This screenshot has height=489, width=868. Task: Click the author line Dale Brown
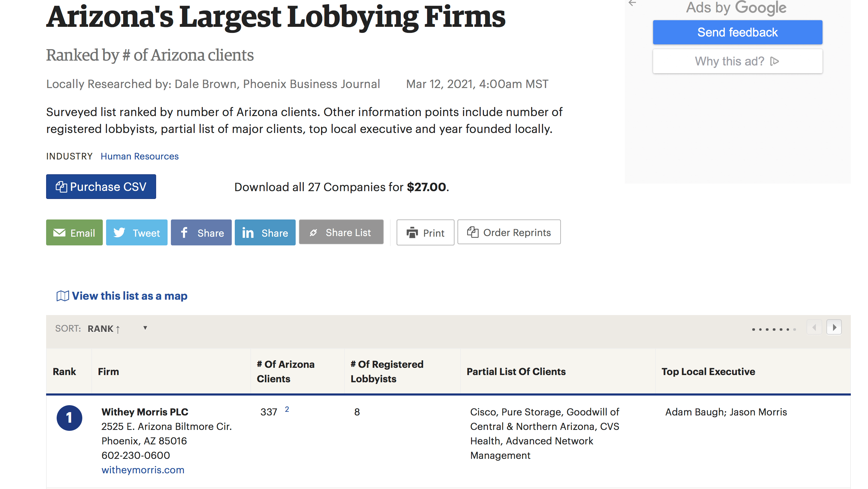point(213,84)
